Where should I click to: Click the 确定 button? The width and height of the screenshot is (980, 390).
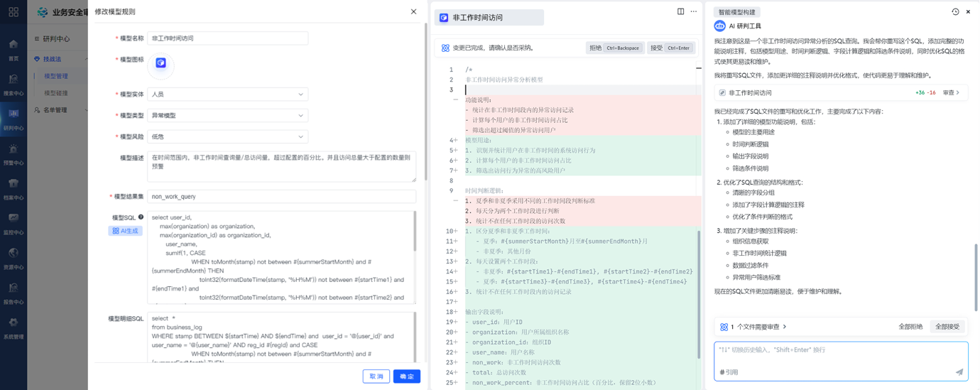click(x=406, y=377)
